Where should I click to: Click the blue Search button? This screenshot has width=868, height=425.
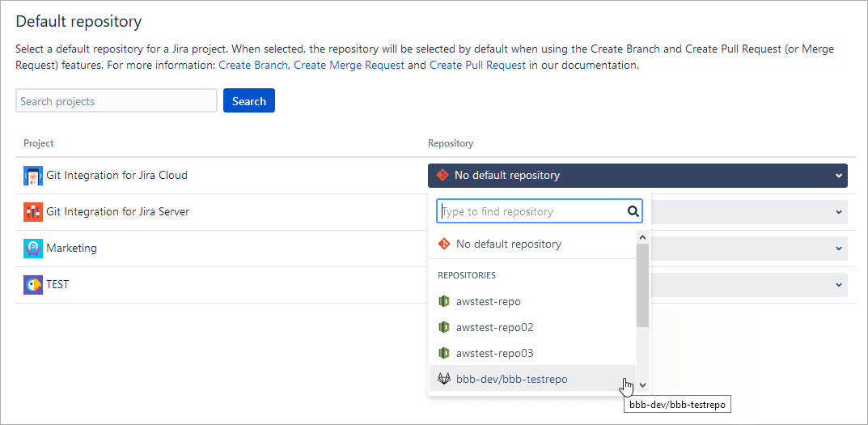click(x=249, y=101)
